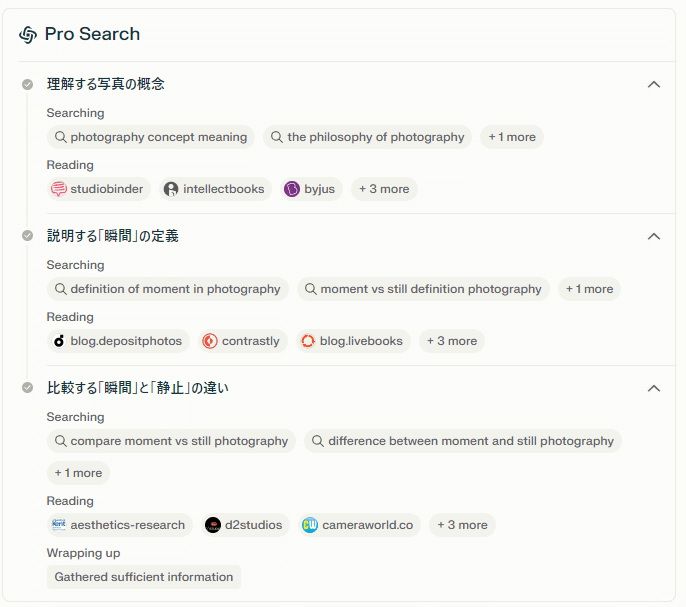The height and width of the screenshot is (607, 686).
Task: Open the 'photography concept meaning' search chip
Action: click(150, 137)
